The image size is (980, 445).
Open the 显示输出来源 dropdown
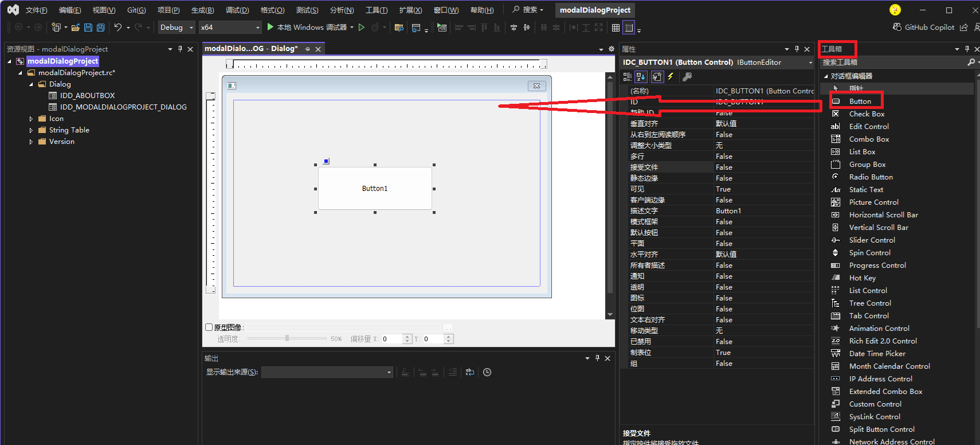coord(327,372)
